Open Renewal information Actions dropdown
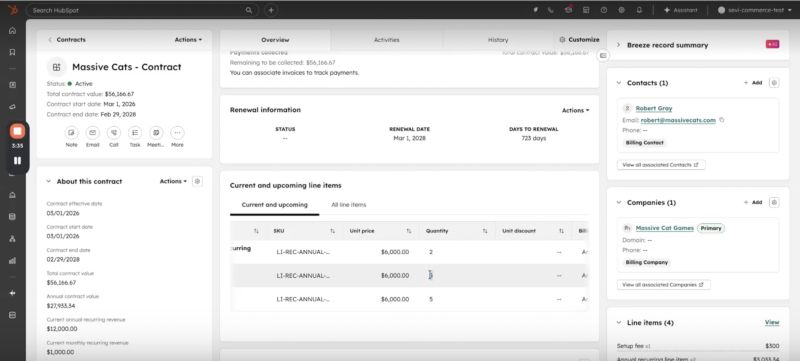 (576, 110)
